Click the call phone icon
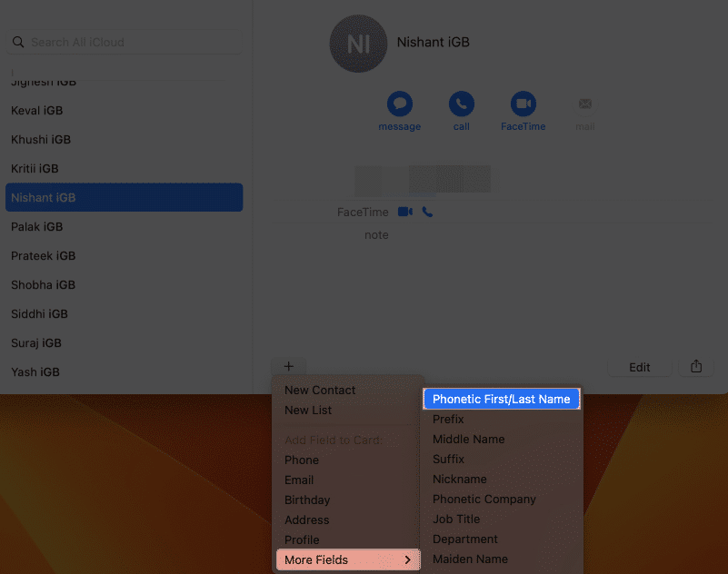This screenshot has height=574, width=728. tap(461, 104)
